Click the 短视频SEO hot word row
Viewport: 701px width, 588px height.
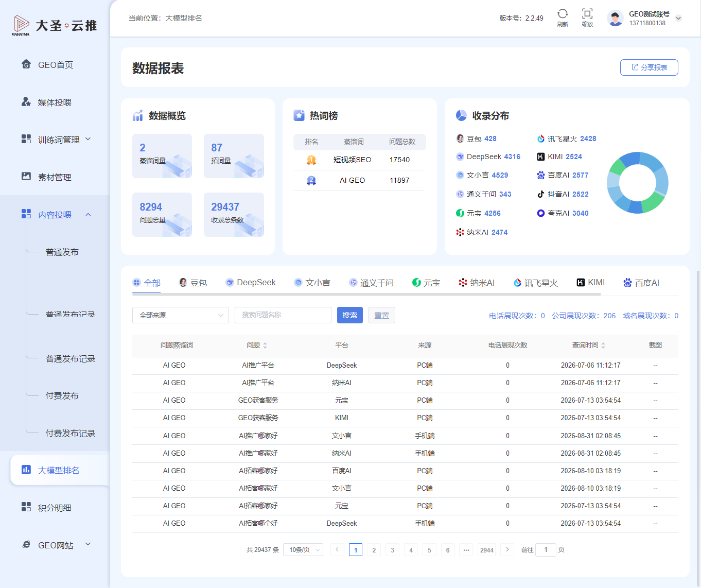(x=359, y=160)
